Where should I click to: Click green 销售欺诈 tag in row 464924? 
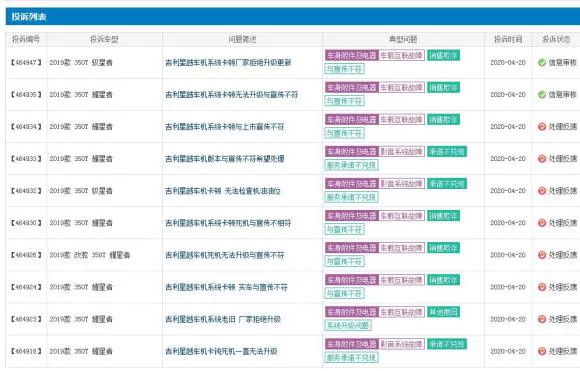coord(443,280)
